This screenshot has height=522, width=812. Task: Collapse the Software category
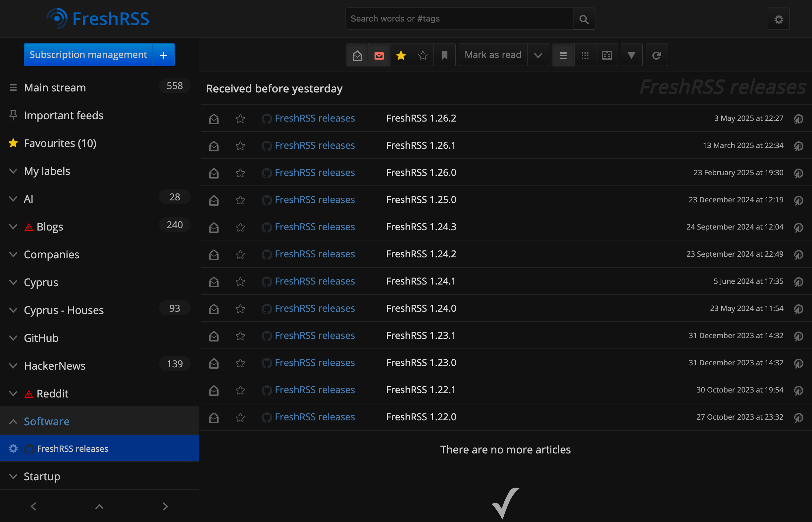13,421
